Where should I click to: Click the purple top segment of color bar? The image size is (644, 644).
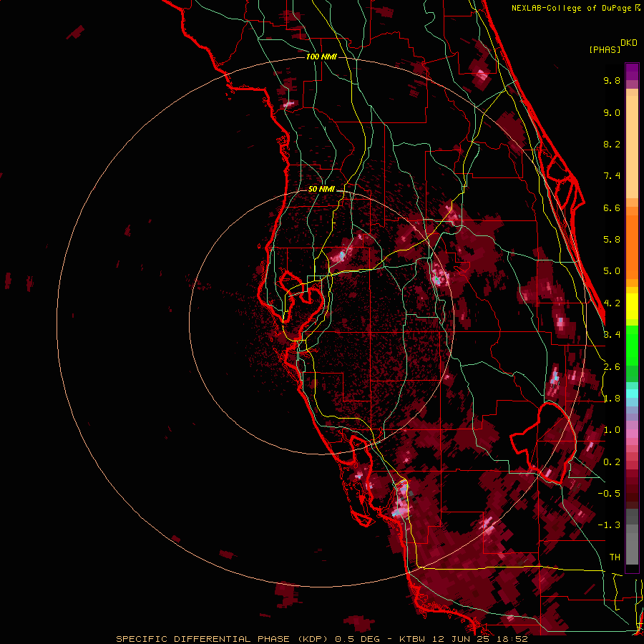[x=632, y=72]
